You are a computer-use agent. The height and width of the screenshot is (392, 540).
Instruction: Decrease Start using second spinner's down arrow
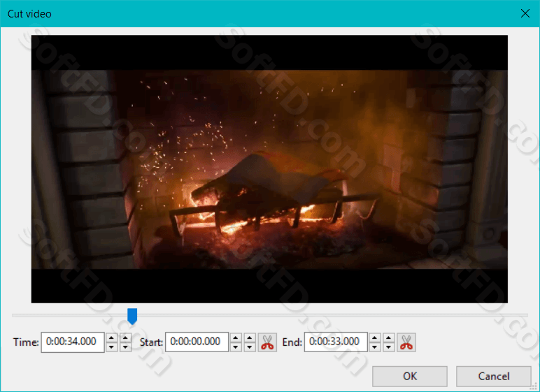[x=250, y=347]
